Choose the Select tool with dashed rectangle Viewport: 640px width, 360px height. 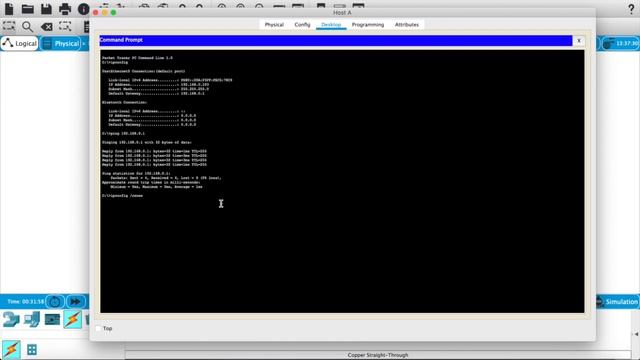point(9,27)
